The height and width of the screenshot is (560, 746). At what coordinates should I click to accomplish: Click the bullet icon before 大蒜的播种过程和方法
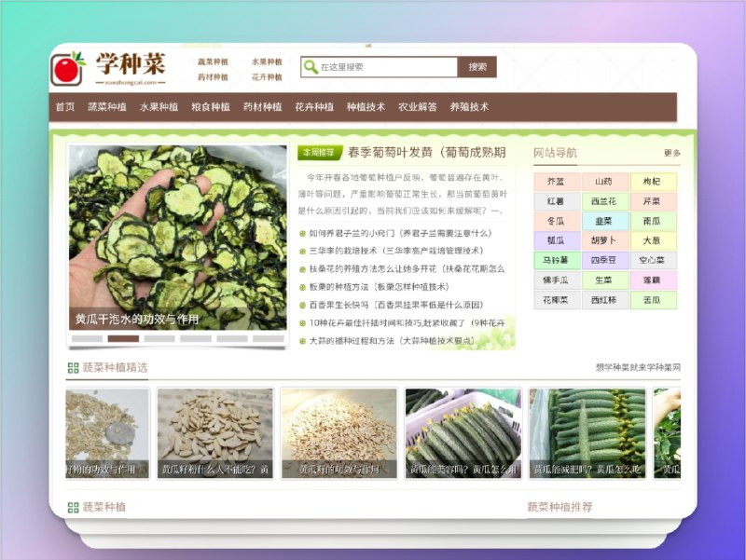302,339
